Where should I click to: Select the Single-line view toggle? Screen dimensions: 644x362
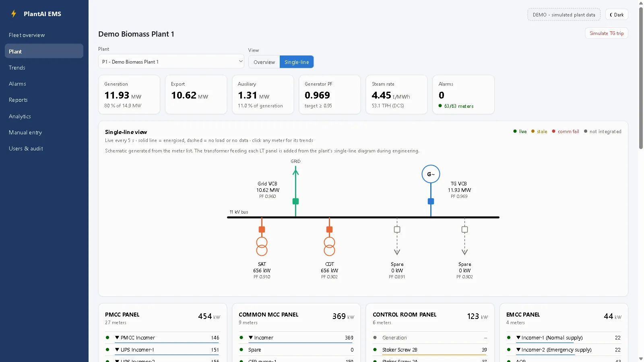point(297,62)
